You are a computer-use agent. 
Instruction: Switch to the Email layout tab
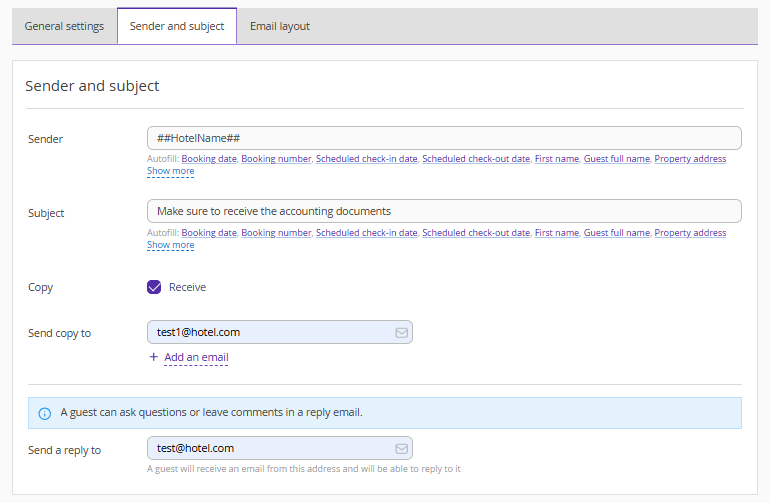click(x=279, y=26)
